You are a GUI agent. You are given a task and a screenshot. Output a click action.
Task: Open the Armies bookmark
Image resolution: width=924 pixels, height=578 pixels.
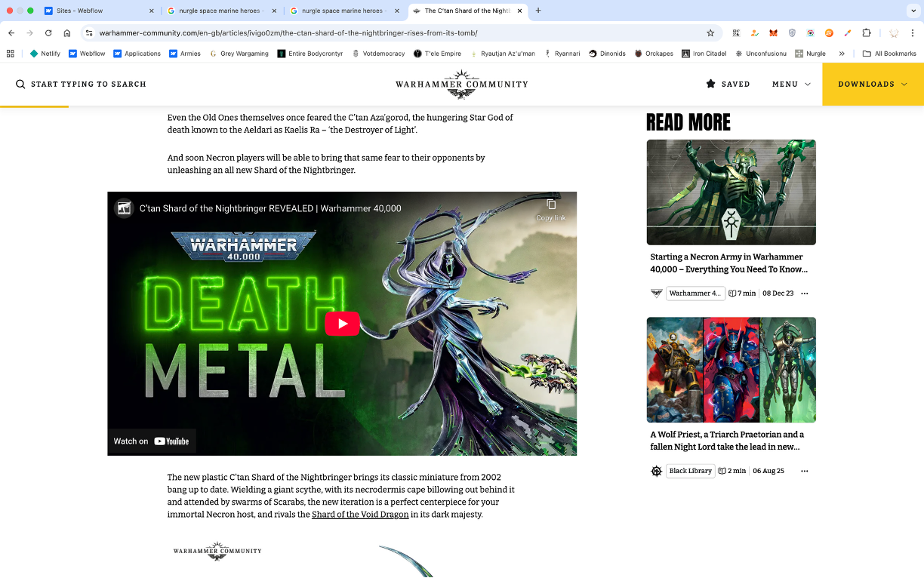(185, 54)
